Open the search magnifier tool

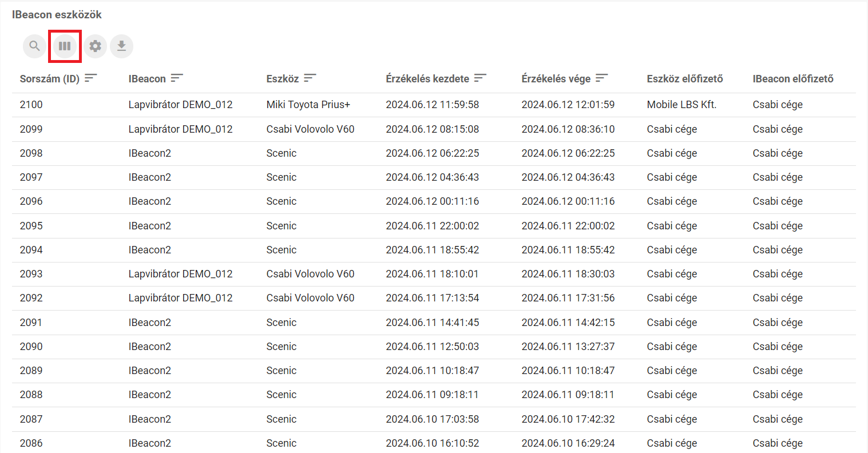[x=35, y=46]
